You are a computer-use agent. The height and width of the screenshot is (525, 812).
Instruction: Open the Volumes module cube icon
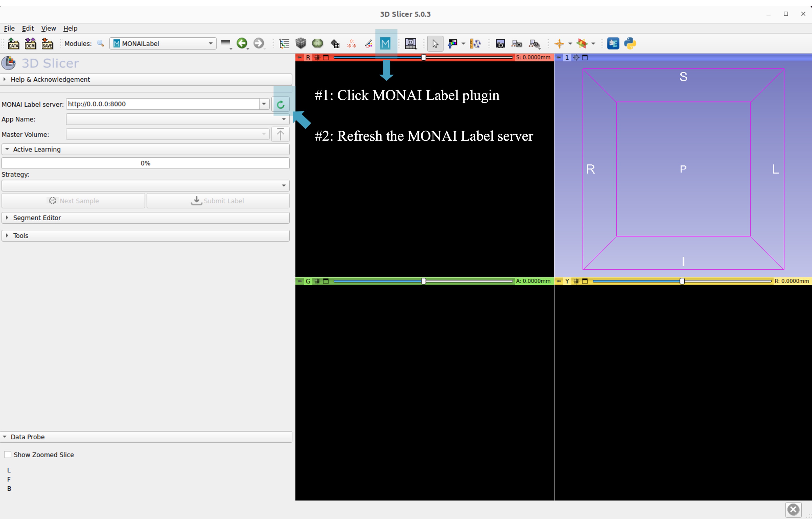[301, 43]
